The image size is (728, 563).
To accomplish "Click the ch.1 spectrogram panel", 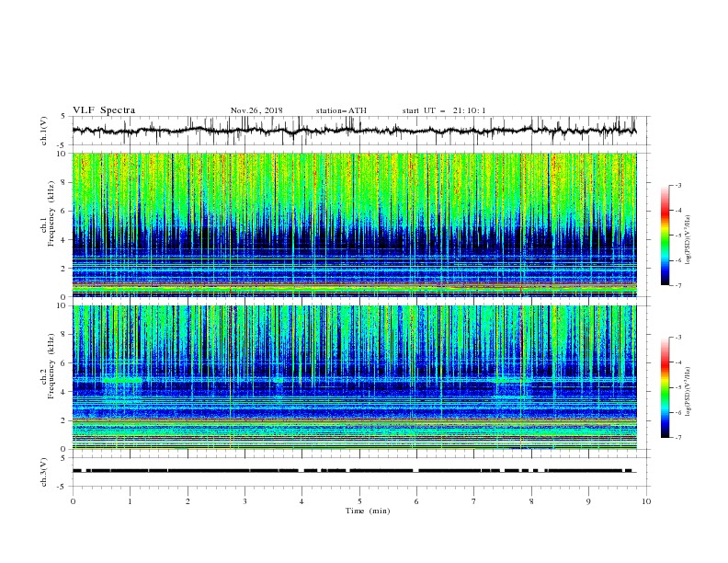I will 355,224.
